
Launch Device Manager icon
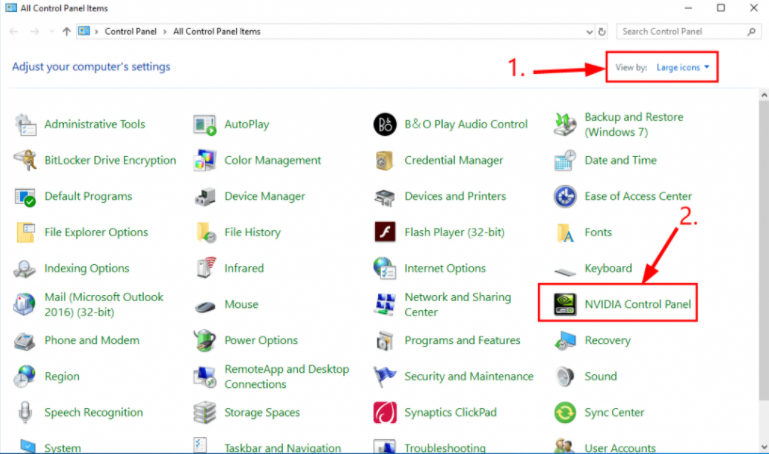tap(205, 197)
